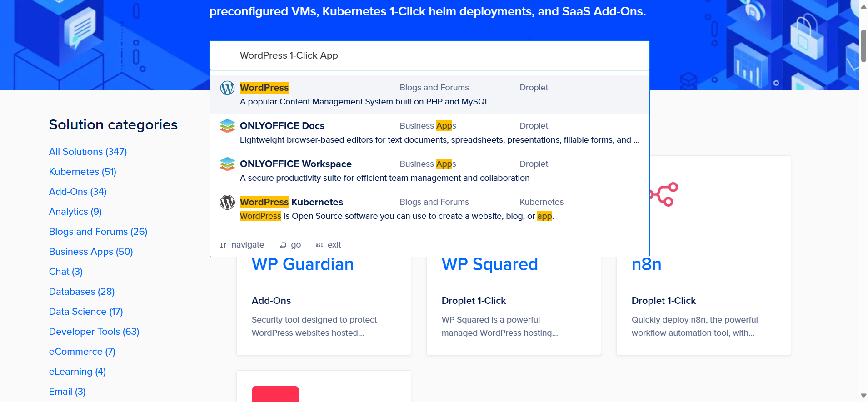Open the n8n card title
The image size is (868, 402).
(x=647, y=264)
